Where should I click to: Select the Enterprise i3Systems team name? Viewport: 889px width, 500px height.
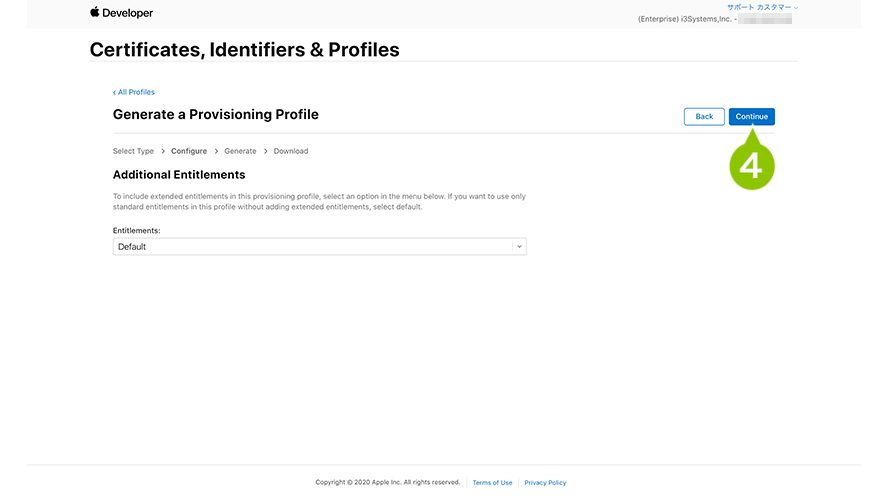[685, 19]
